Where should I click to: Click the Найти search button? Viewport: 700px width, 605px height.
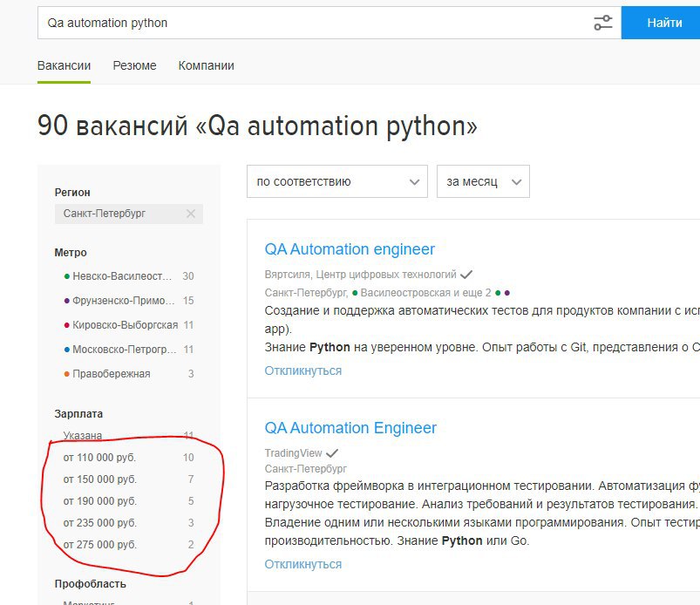point(661,23)
